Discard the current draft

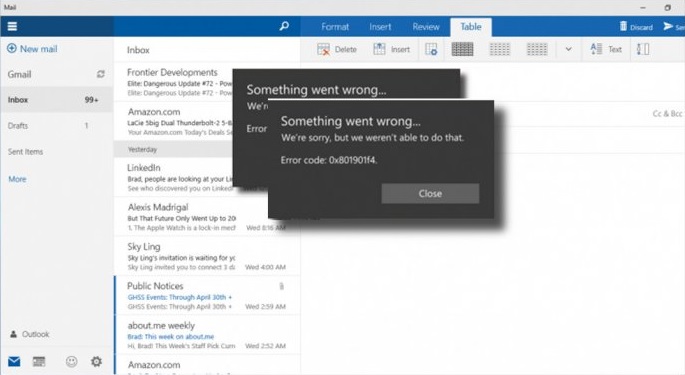(636, 27)
